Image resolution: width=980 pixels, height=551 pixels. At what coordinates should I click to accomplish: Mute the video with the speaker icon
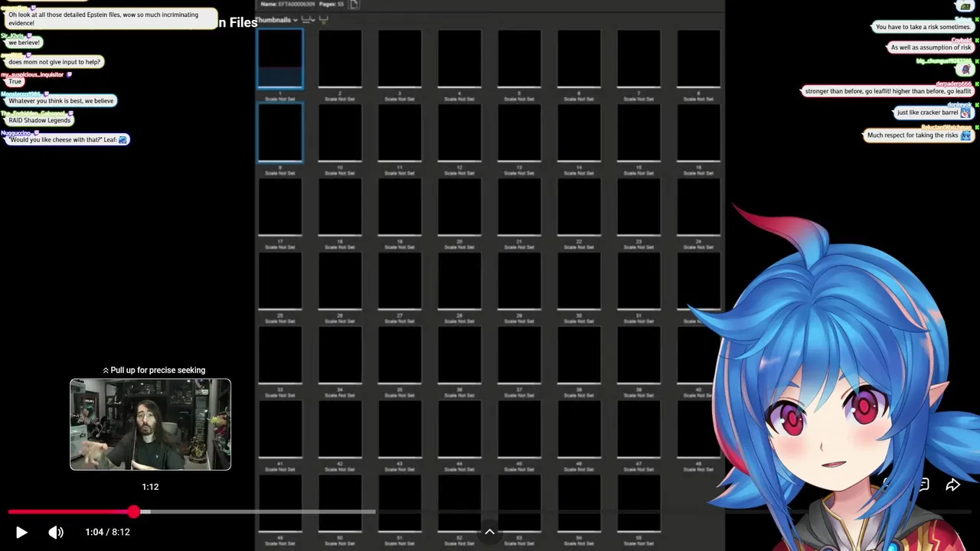coord(56,532)
